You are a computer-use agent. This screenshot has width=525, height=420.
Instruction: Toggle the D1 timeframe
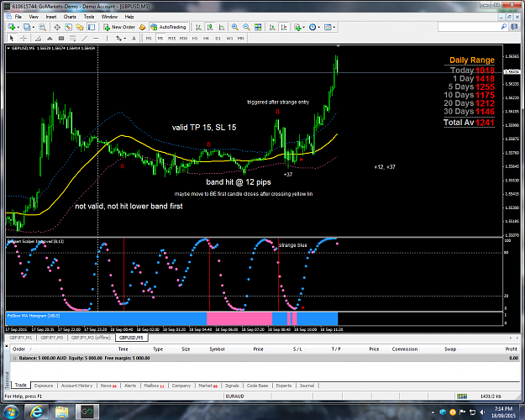tap(218, 38)
